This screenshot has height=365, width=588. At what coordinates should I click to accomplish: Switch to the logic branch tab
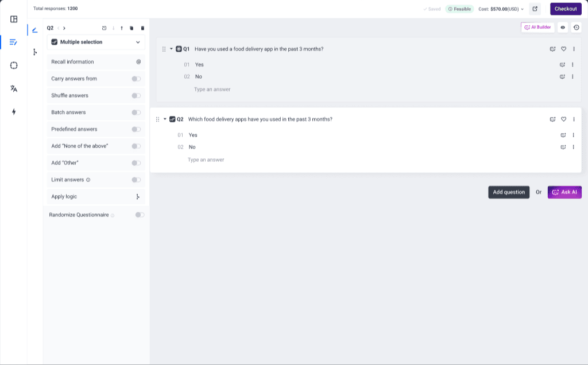[34, 52]
